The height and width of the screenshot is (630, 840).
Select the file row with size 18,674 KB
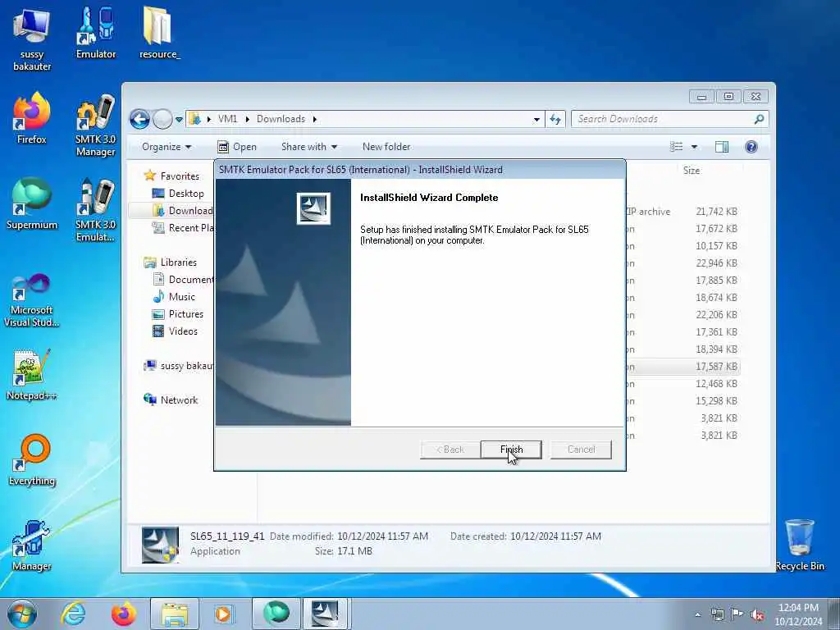click(682, 297)
